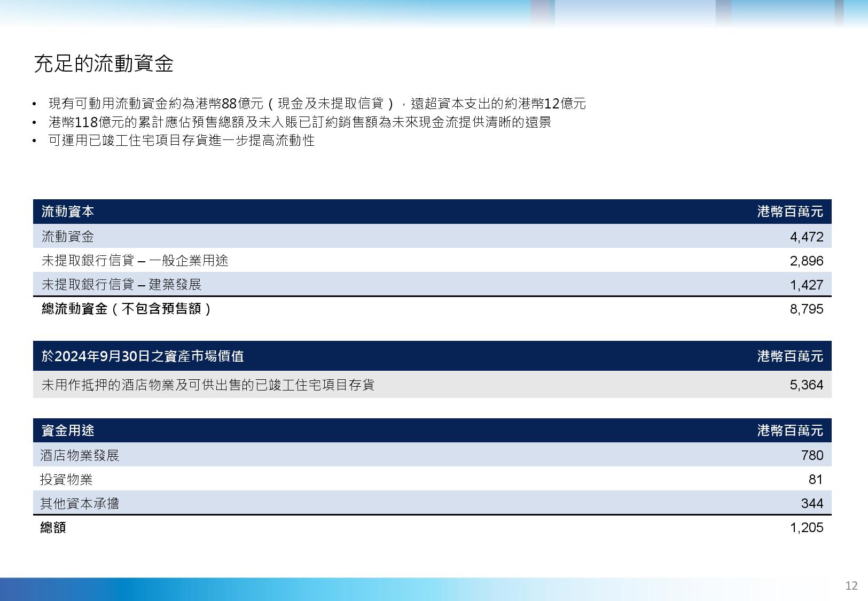Click the 投資物業 row label
868x601 pixels.
(x=66, y=479)
